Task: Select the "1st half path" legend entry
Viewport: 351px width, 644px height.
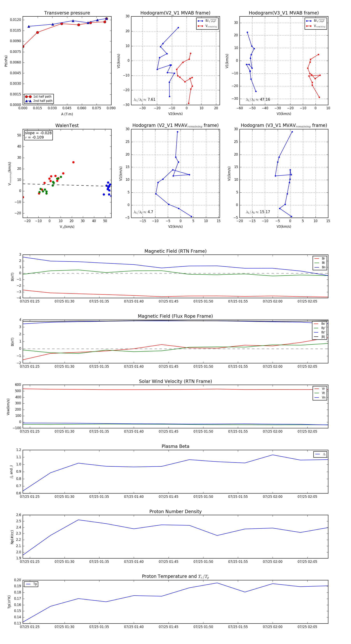Action: [39, 96]
